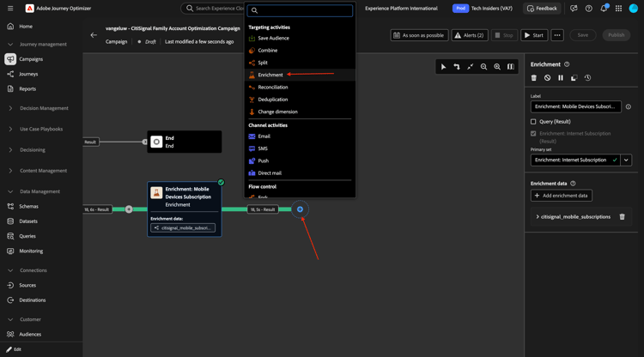The height and width of the screenshot is (357, 644).
Task: Edit the Label input field
Action: click(576, 106)
